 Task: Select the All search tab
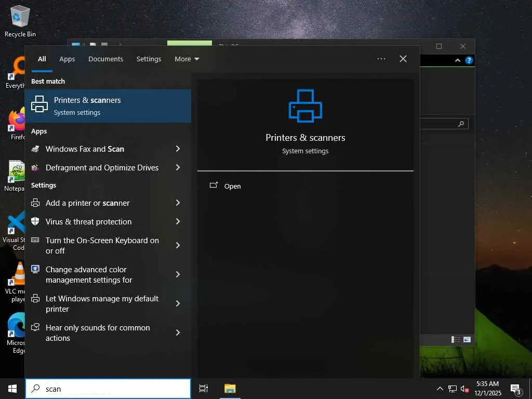pyautogui.click(x=42, y=59)
